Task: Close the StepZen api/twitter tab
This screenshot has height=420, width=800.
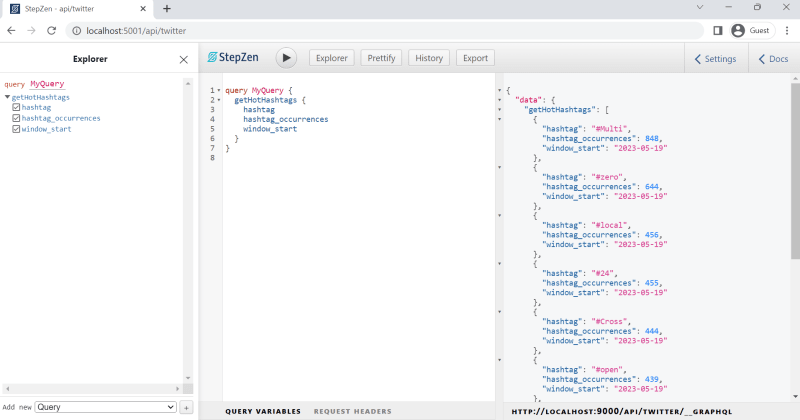Action: (143, 9)
